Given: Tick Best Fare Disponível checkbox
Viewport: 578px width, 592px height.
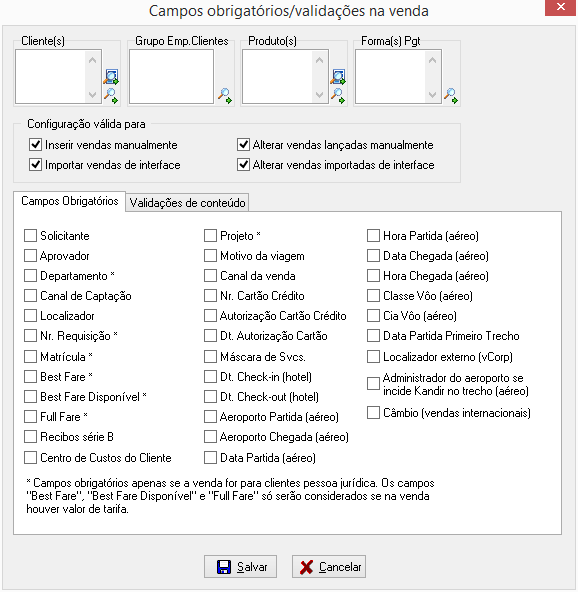Looking at the screenshot, I should coord(30,396).
